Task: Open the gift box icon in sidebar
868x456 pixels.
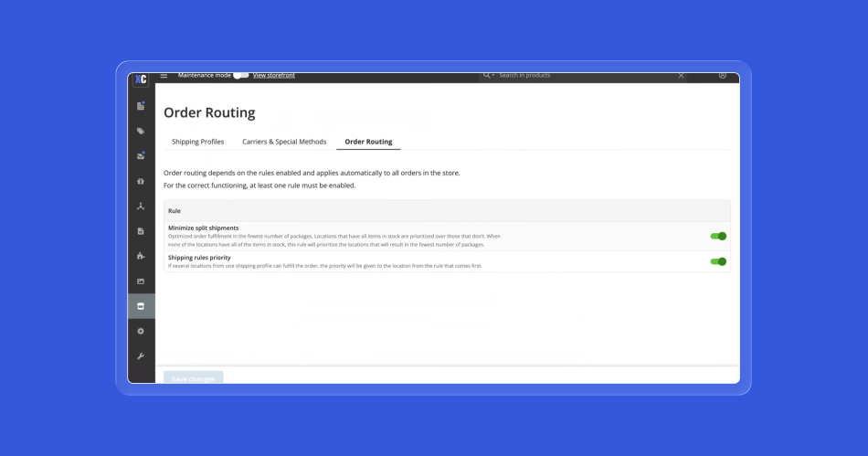Action: pyautogui.click(x=141, y=181)
